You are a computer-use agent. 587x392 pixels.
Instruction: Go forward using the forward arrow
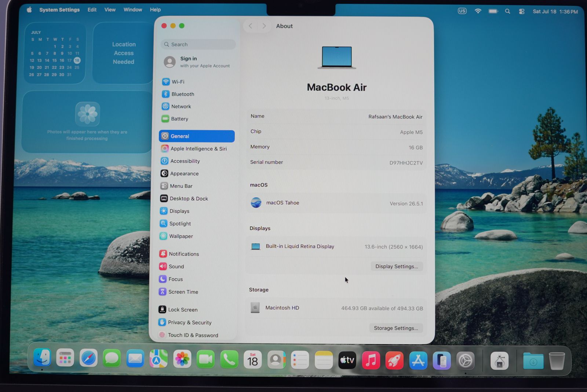[264, 26]
